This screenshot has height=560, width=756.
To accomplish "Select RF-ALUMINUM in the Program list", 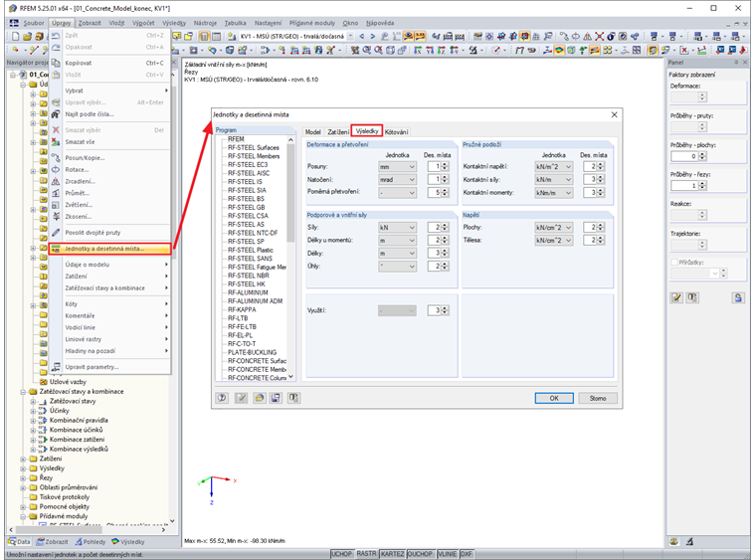I will coord(248,292).
